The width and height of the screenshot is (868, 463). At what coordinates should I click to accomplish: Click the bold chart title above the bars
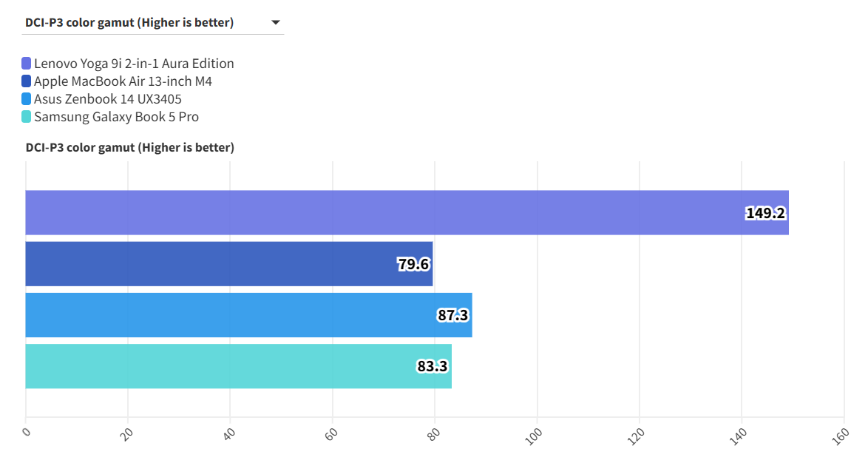(x=130, y=148)
